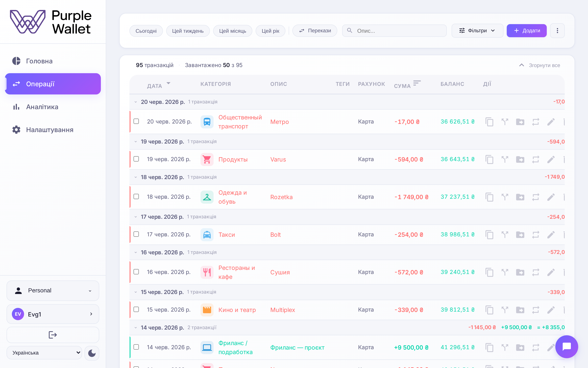Click the repeat icon in Bolt row
This screenshot has height=368, width=588.
536,235
